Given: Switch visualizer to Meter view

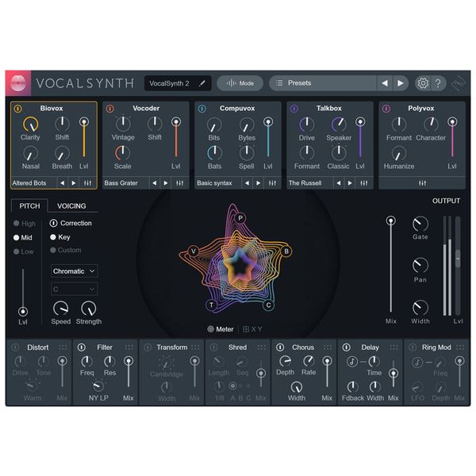Looking at the screenshot, I should click(x=221, y=329).
